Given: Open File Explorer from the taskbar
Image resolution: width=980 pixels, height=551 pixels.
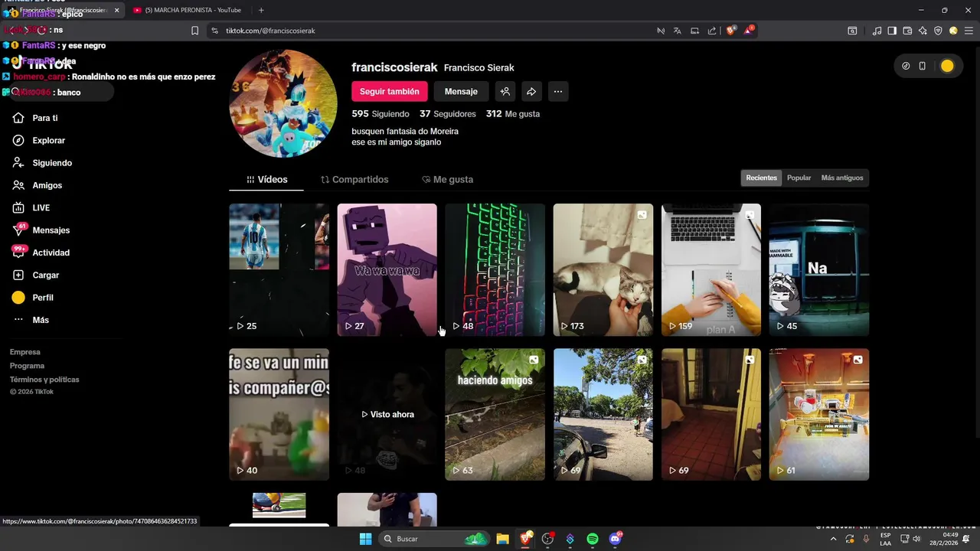Looking at the screenshot, I should click(x=502, y=539).
